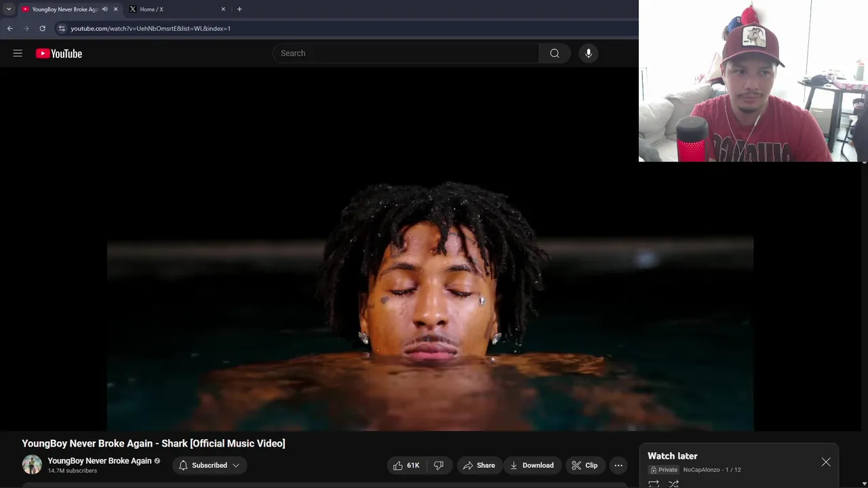Go back in browser history
Image resolution: width=868 pixels, height=488 pixels.
click(9, 28)
